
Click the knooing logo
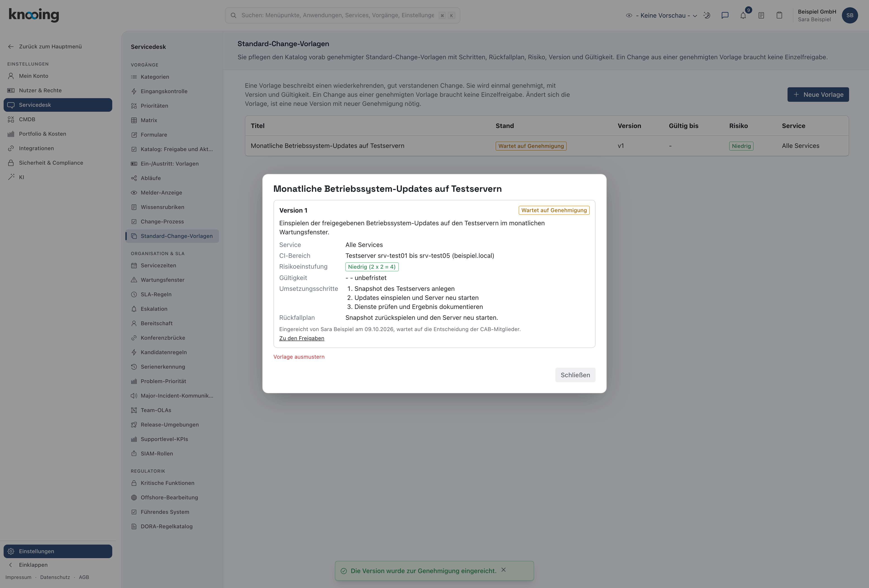(34, 15)
